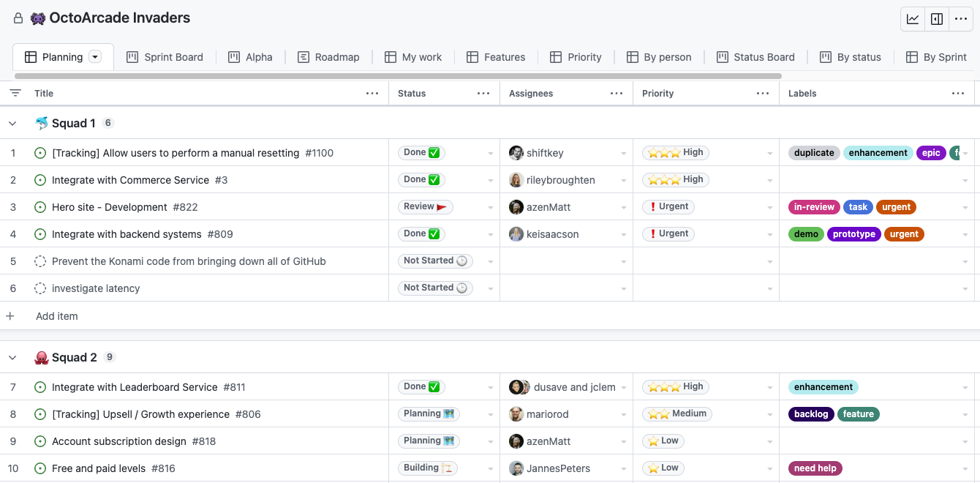This screenshot has height=483, width=980.
Task: Click draft circle icon for investigate latency
Action: coord(40,288)
